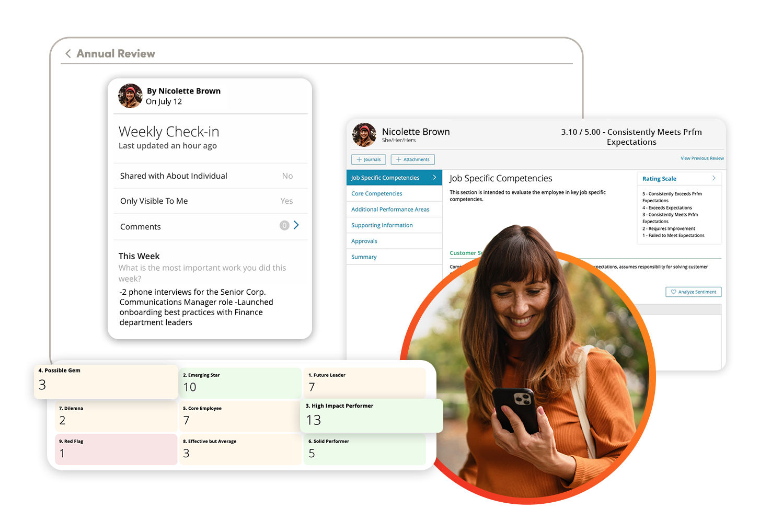Click the She/Her/Hers pronoun text
Image resolution: width=771 pixels, height=532 pixels.
399,140
